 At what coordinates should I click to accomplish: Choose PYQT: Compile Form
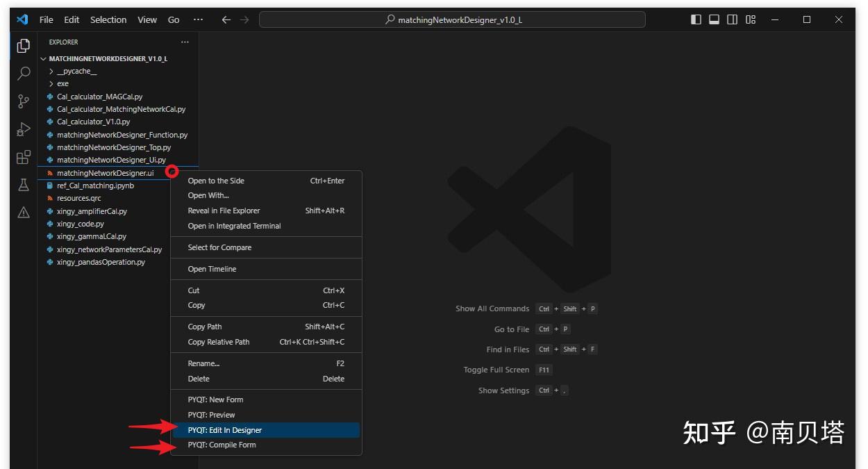[x=266, y=445]
